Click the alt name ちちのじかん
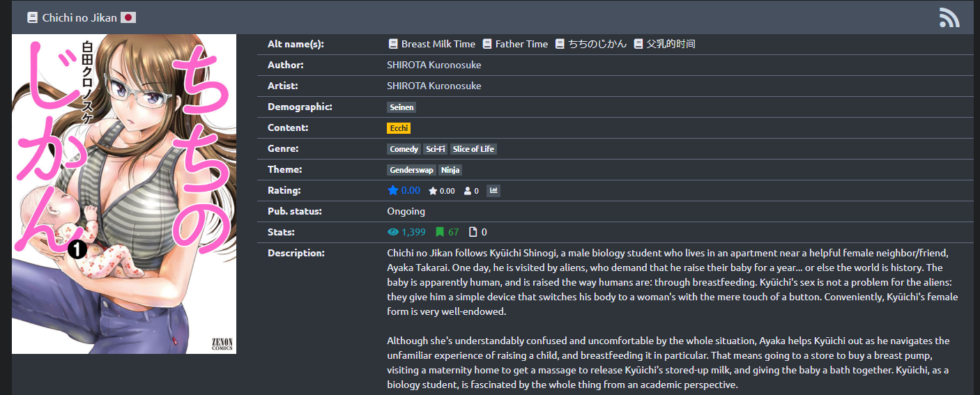This screenshot has width=980, height=395. tap(597, 44)
